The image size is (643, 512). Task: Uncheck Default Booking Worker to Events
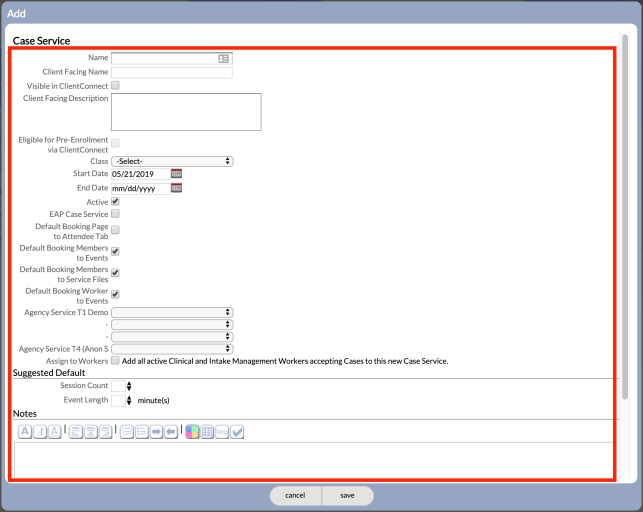coord(116,294)
